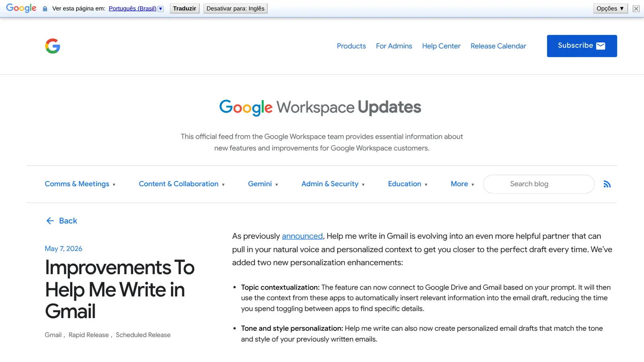Expand the More menu
Image resolution: width=644 pixels, height=362 pixels.
pos(462,184)
